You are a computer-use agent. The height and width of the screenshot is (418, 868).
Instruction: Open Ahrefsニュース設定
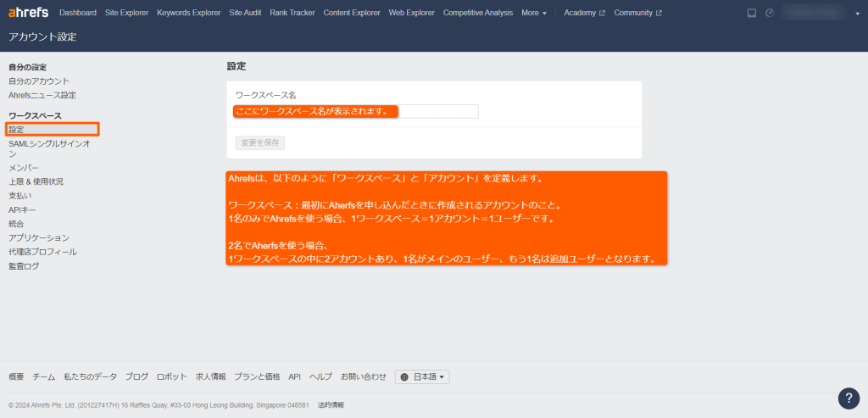[x=42, y=95]
